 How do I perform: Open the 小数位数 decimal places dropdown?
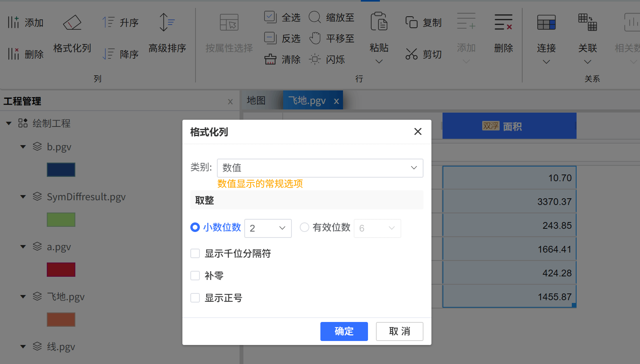[268, 228]
